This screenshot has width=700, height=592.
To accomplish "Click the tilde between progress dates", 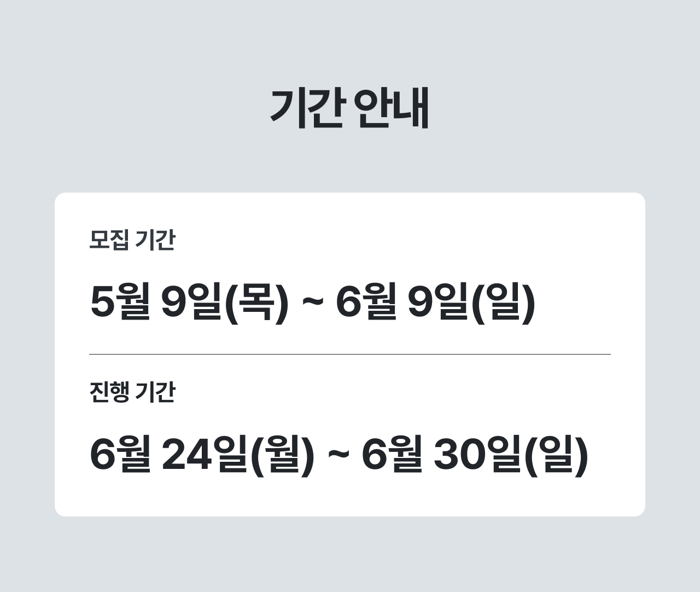I will (339, 455).
